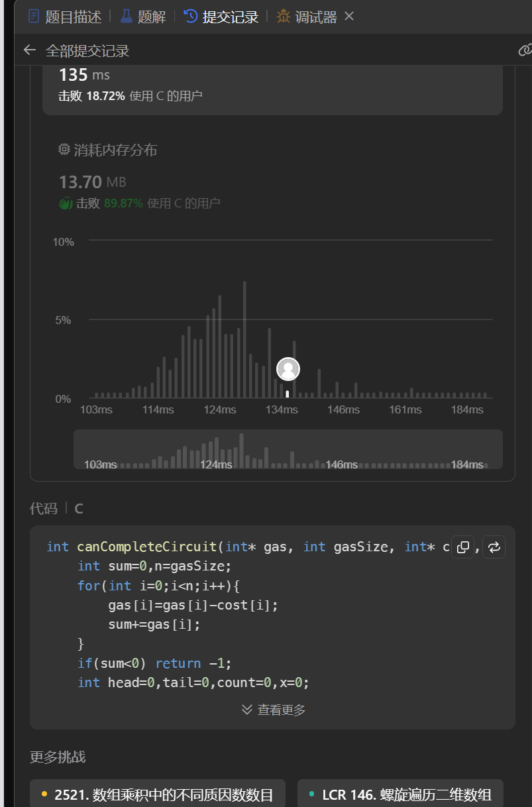Image resolution: width=532 pixels, height=807 pixels.
Task: Click the bug icon for 调试器
Action: (284, 17)
